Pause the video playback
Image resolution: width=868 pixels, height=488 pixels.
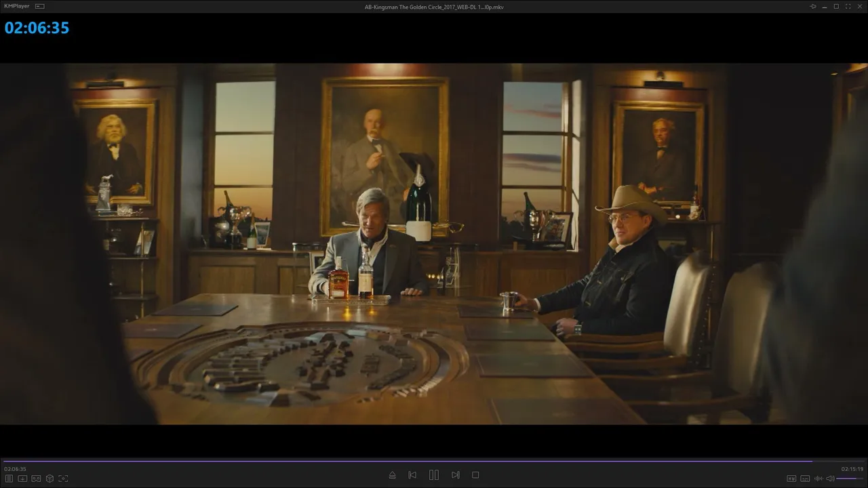coord(434,475)
